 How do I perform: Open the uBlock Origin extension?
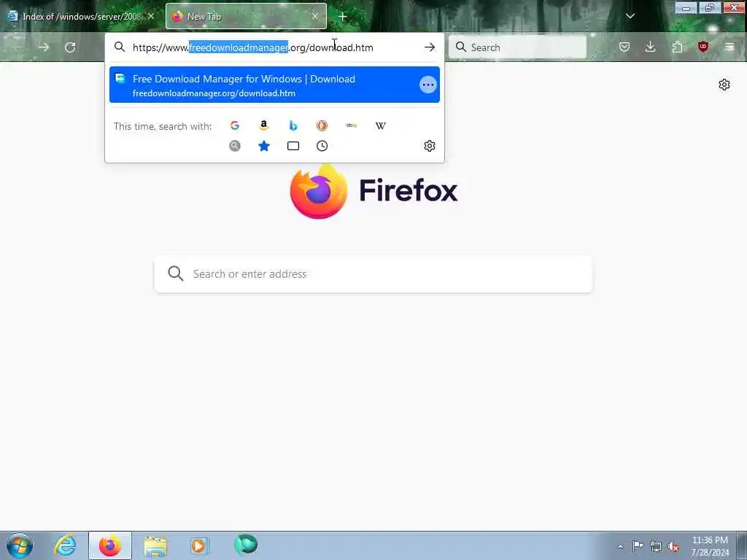pos(703,47)
